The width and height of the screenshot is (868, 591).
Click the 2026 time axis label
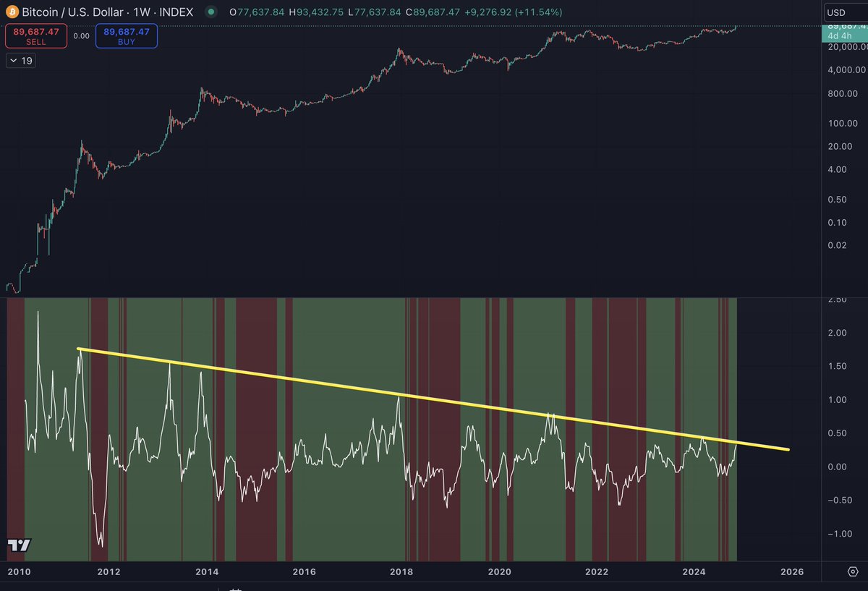coord(792,572)
